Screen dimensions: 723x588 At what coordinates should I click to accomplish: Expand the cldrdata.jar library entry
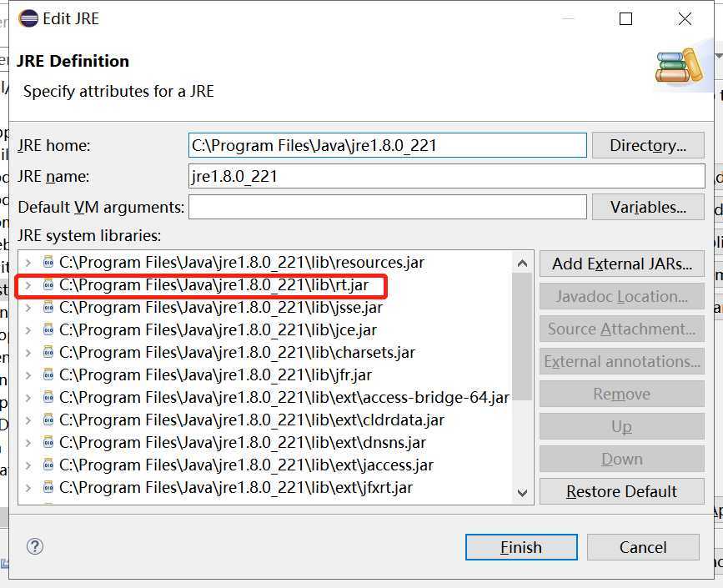(28, 420)
